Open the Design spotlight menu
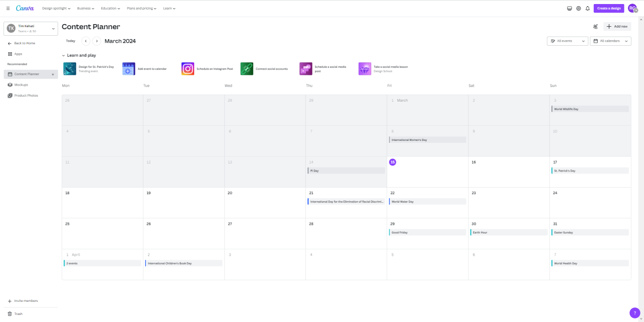This screenshot has height=322, width=644. point(56,9)
